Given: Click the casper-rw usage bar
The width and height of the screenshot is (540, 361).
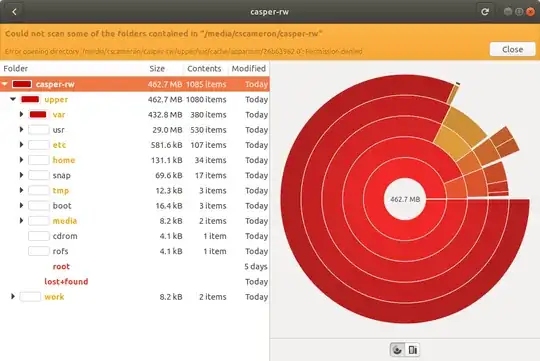Looking at the screenshot, I should [22, 84].
